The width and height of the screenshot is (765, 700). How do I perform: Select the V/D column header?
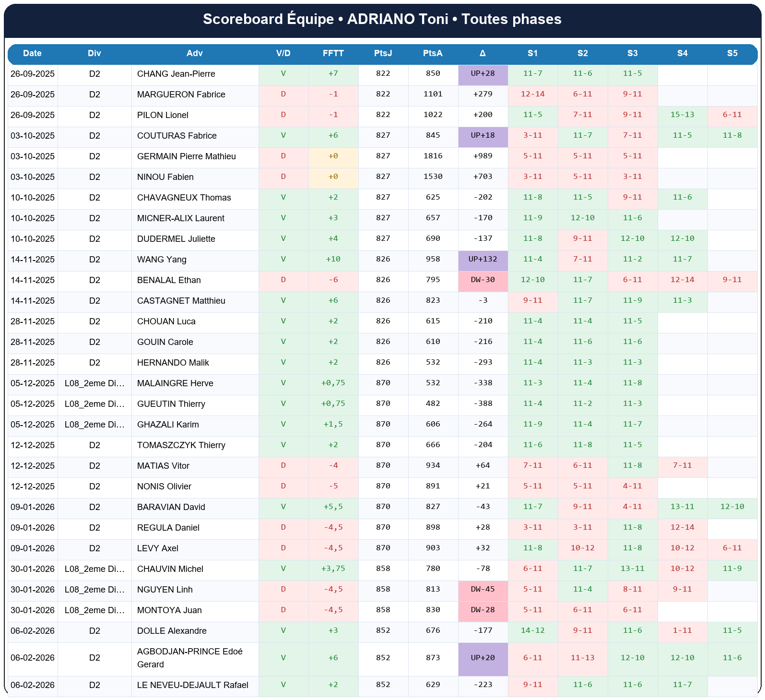(x=283, y=53)
